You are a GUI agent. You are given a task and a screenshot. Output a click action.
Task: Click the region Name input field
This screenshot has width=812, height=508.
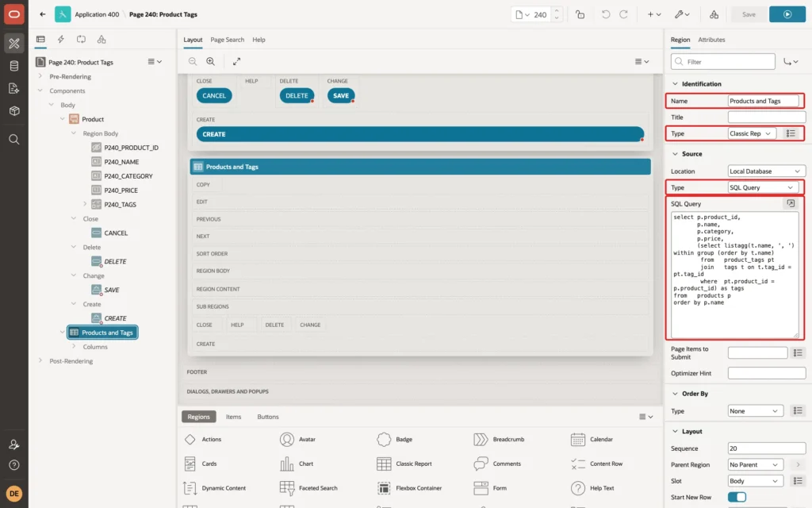point(763,101)
